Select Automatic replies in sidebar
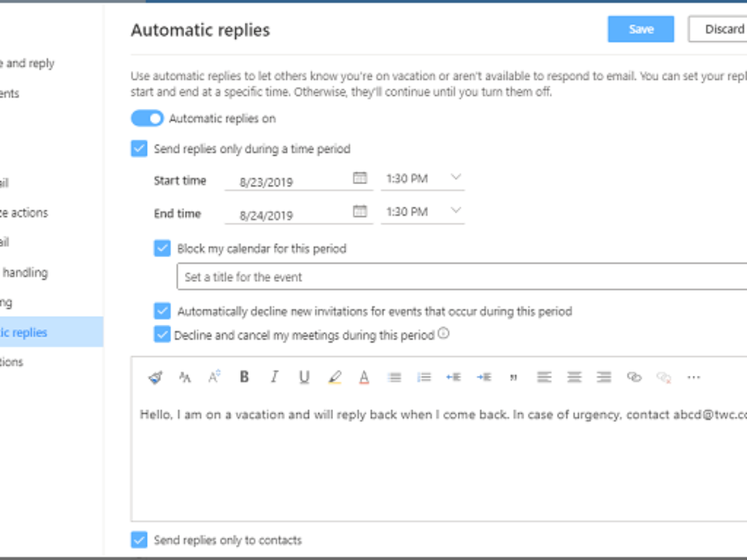This screenshot has height=560, width=747. pyautogui.click(x=52, y=332)
